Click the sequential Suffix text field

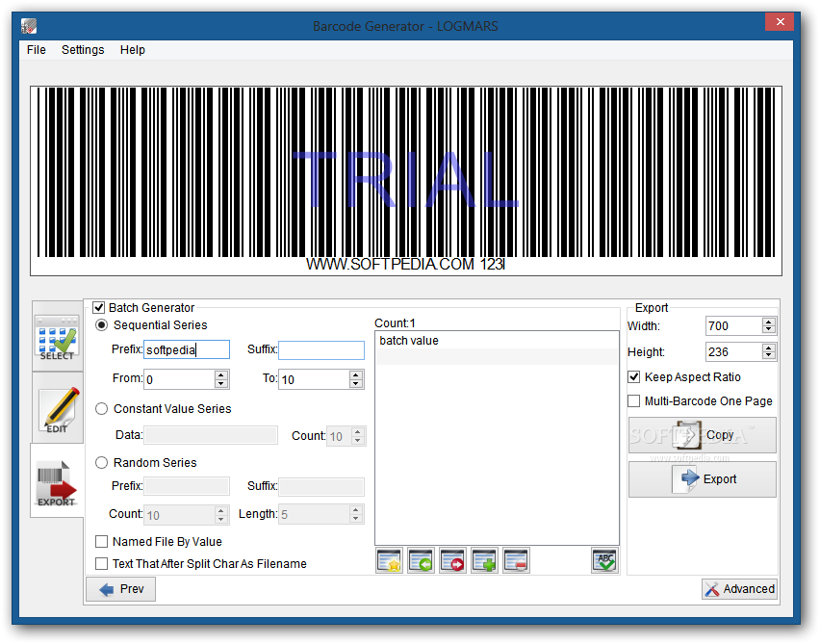tap(321, 350)
